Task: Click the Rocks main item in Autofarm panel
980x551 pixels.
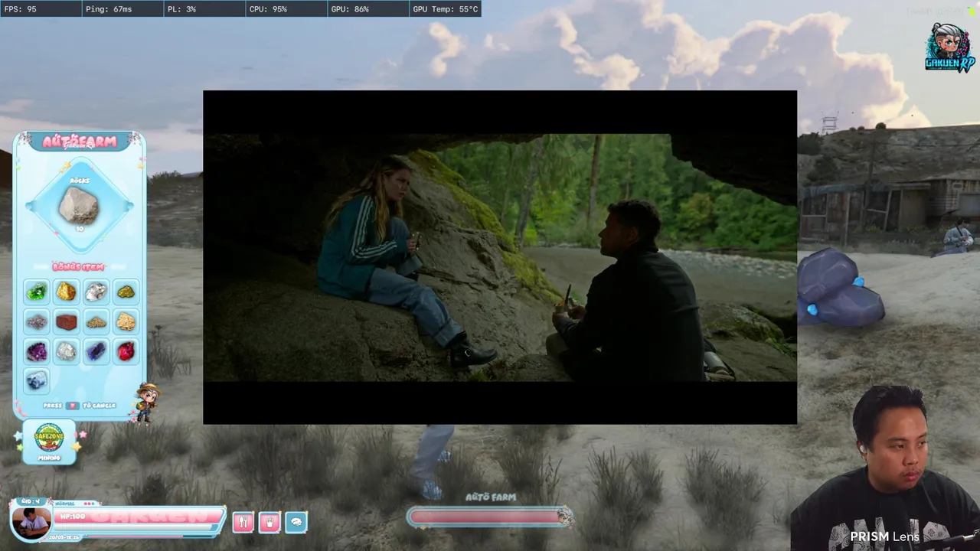Action: tap(80, 205)
